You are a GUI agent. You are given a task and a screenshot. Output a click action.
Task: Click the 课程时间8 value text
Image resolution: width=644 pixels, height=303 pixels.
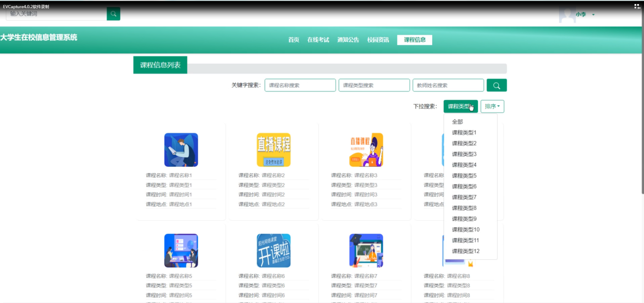[458, 295]
